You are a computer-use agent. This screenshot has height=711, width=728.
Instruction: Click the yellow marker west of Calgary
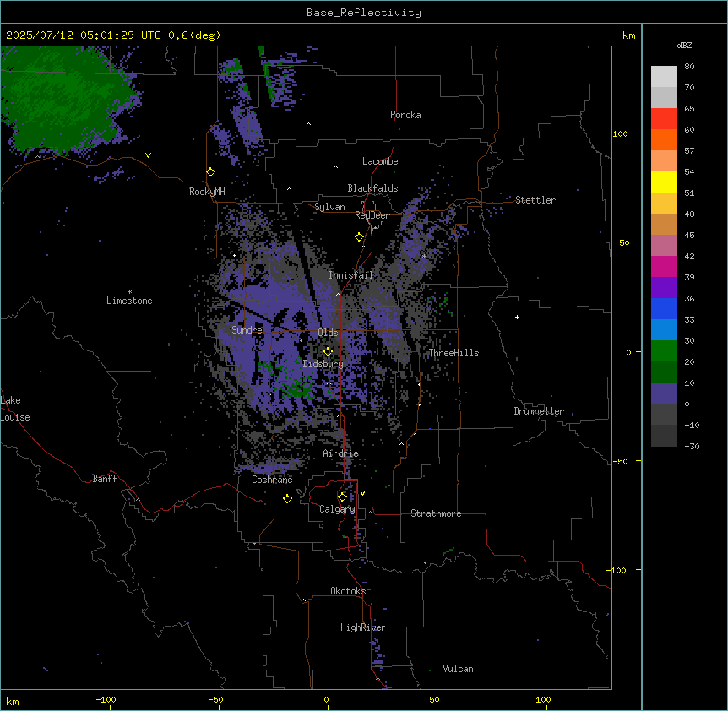[x=287, y=498]
